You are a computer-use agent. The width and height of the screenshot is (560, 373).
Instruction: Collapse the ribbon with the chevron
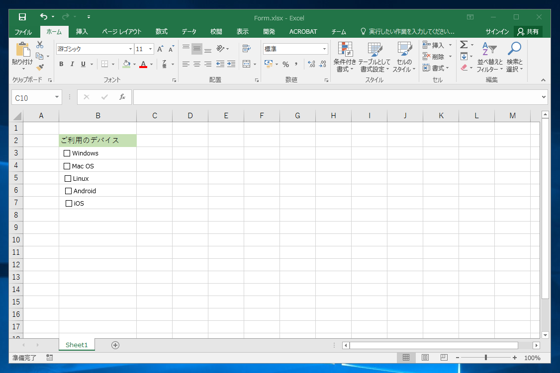[543, 80]
